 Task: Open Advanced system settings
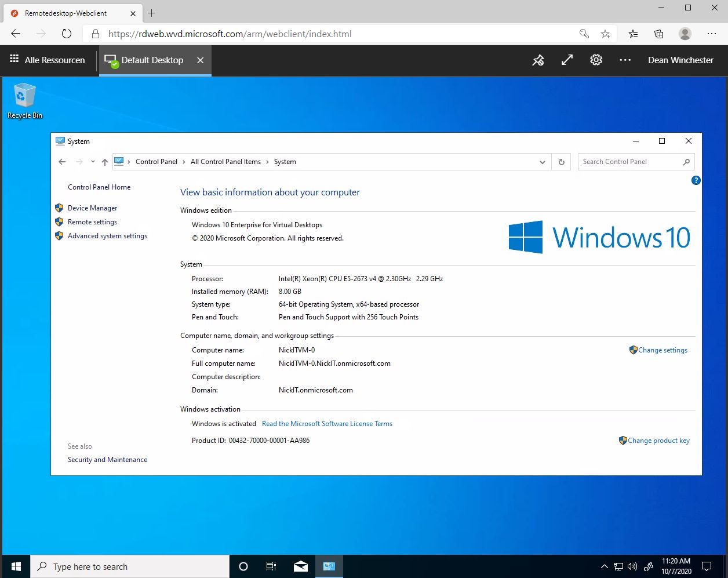tap(107, 236)
